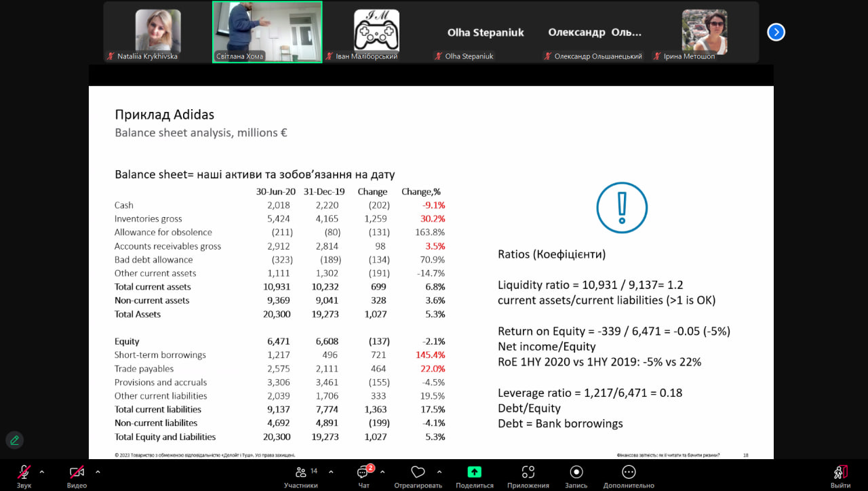Viewport: 868px width, 491px height.
Task: Click the 'Provisions and accruals' row label
Action: 161,382
